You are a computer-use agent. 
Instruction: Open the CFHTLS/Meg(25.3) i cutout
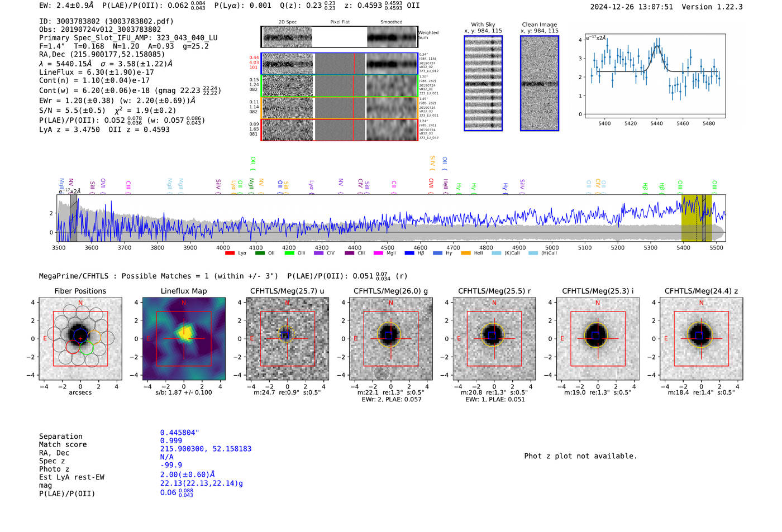[598, 339]
